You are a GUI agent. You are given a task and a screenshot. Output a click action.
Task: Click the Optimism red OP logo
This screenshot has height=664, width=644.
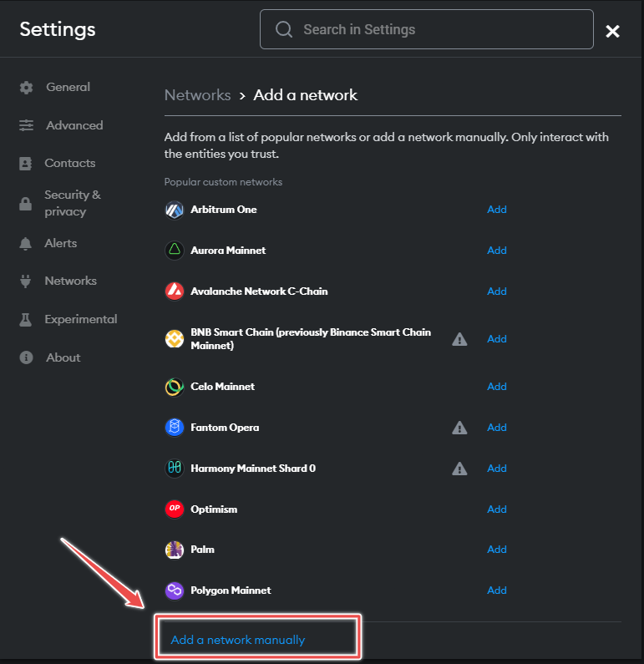(x=174, y=509)
